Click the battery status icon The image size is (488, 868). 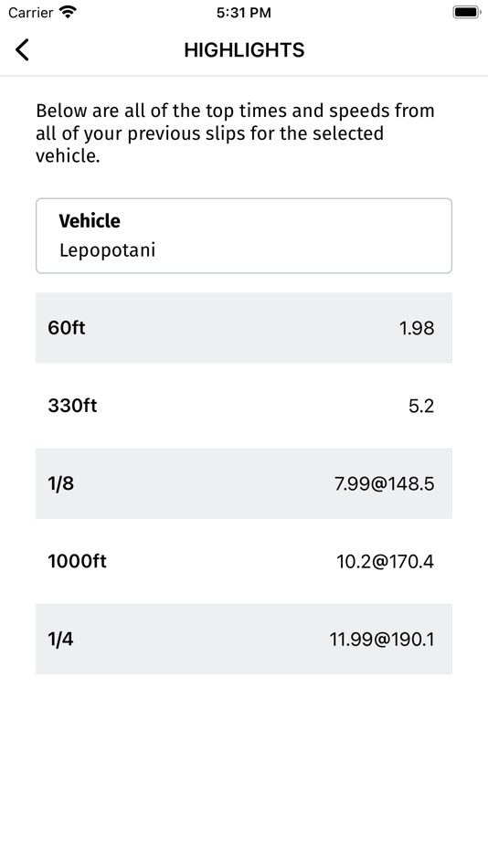466,12
